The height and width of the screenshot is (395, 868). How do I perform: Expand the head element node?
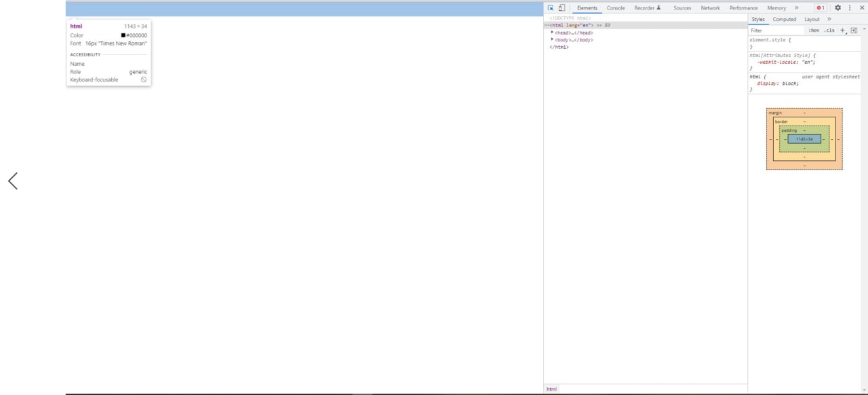pyautogui.click(x=553, y=33)
